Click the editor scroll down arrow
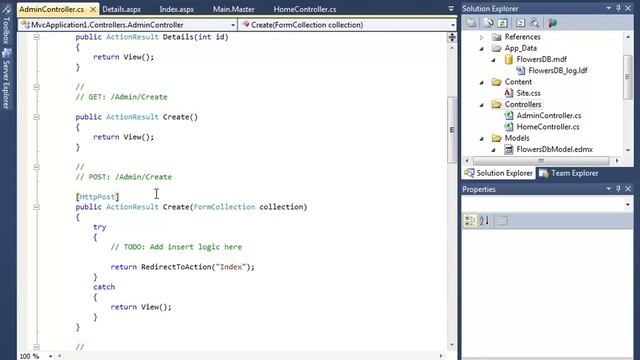The width and height of the screenshot is (640, 360). click(452, 345)
